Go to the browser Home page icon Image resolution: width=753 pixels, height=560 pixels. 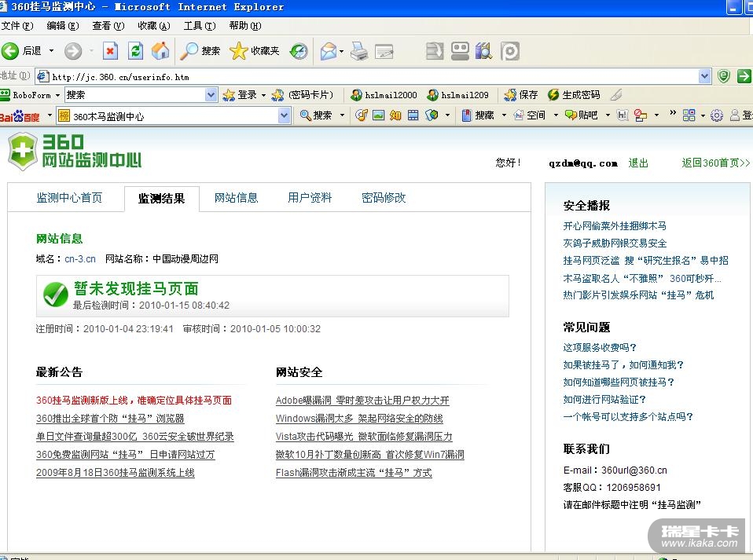coord(160,51)
